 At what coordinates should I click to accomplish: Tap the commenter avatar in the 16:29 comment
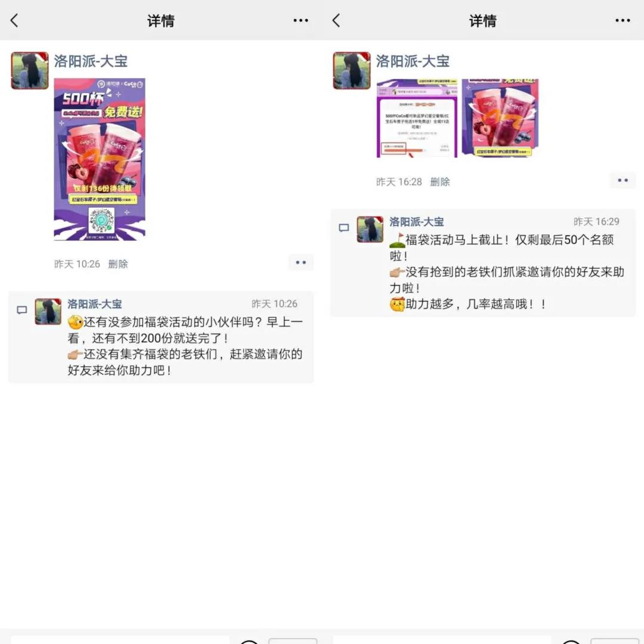[370, 230]
